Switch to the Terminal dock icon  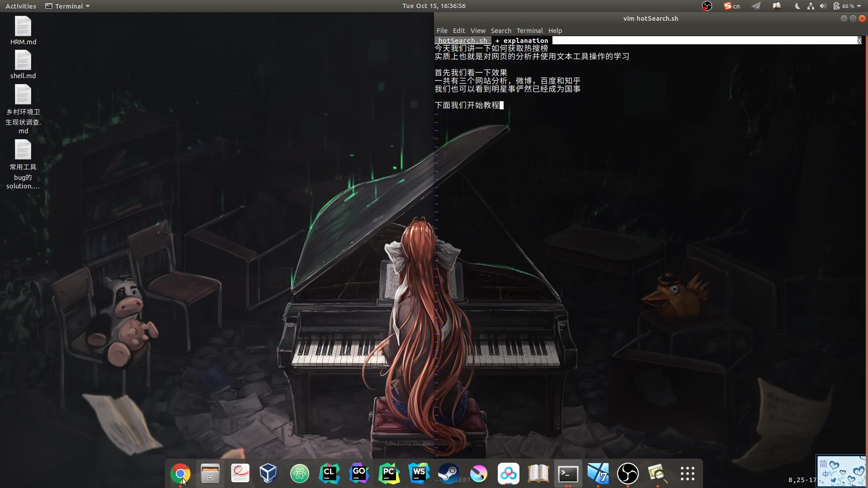point(568,474)
